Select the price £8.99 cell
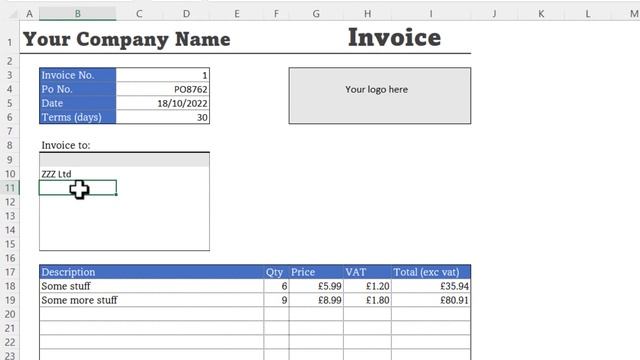This screenshot has width=640, height=360. 316,300
